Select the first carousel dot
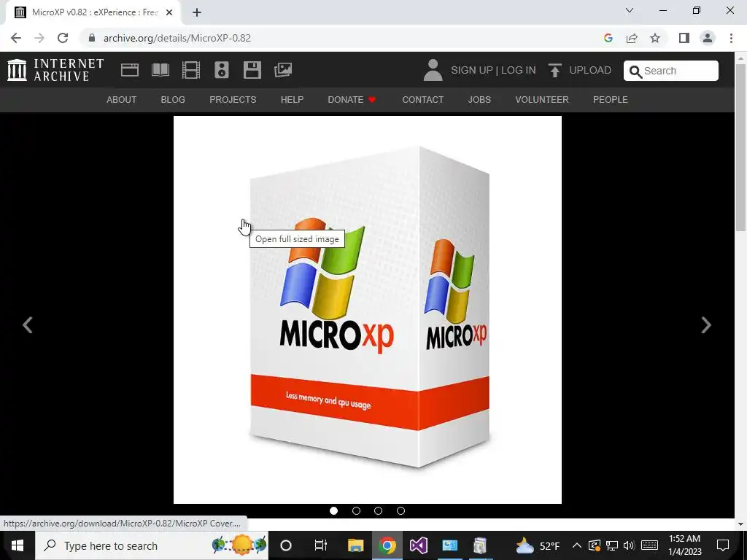Screen dimensions: 747x560 (333, 510)
